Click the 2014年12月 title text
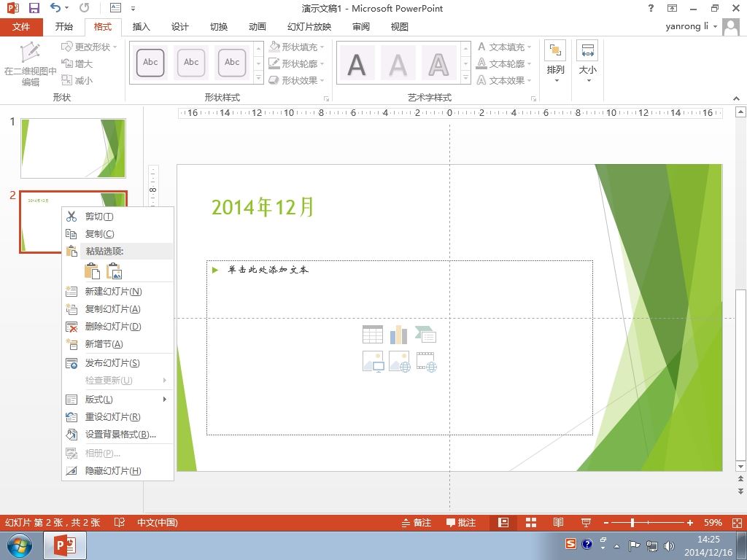The width and height of the screenshot is (747, 560). (x=263, y=207)
